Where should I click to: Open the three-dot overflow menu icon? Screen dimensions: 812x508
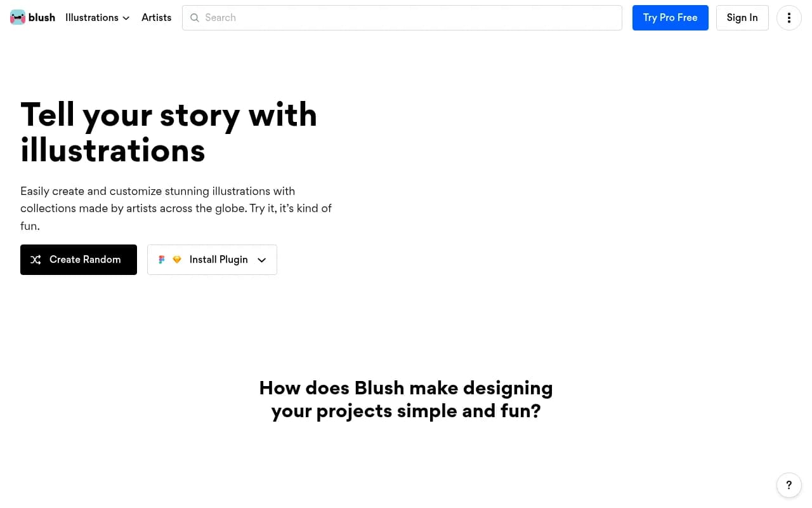[789, 17]
